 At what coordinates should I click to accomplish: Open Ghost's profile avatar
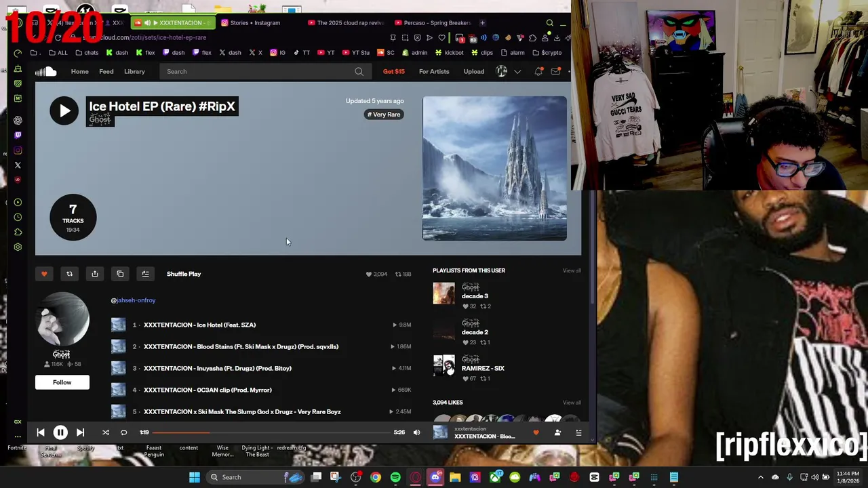click(62, 319)
